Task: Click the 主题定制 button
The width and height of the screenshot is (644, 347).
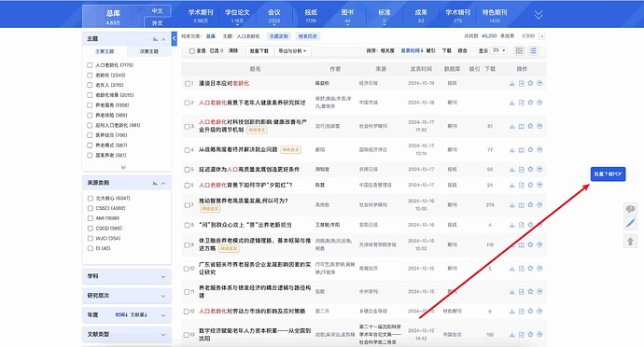Action: click(279, 36)
